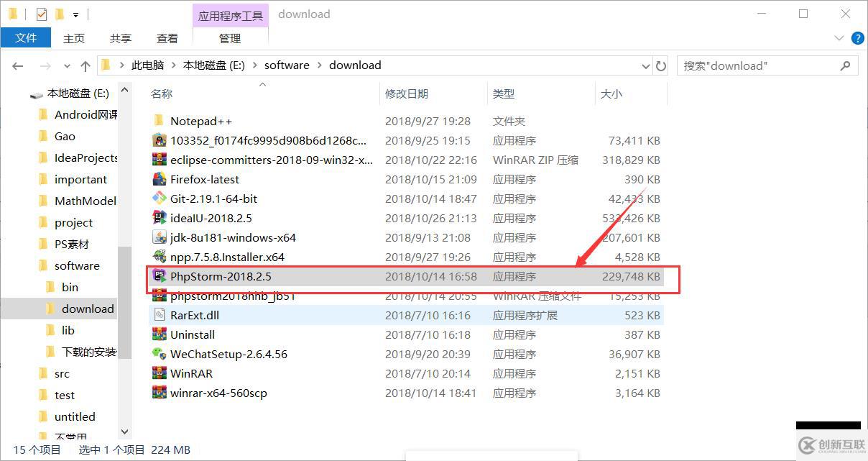Open project folder in navigation tree
This screenshot has width=868, height=461.
73,223
